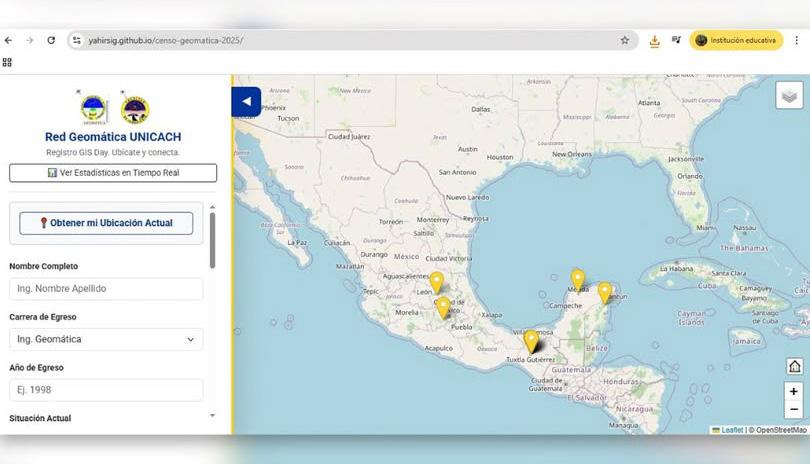The height and width of the screenshot is (464, 810).
Task: Click the Houston label on the map
Action: point(500,157)
